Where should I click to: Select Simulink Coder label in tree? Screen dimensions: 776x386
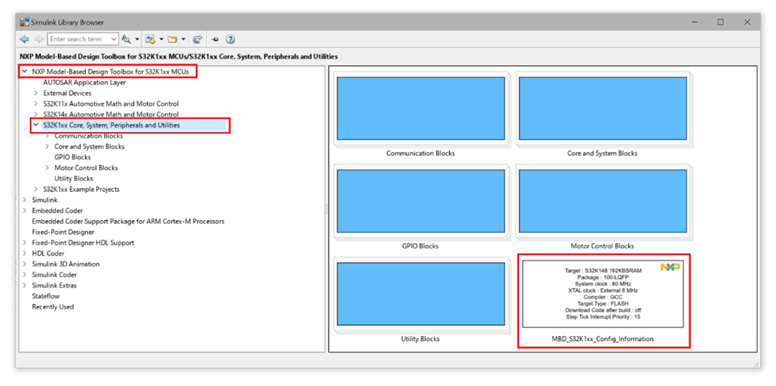point(54,275)
